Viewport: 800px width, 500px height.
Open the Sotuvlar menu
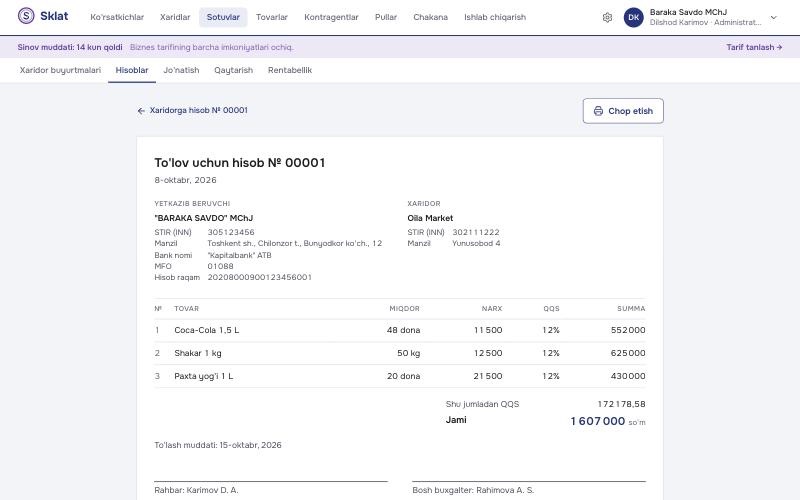tap(223, 17)
